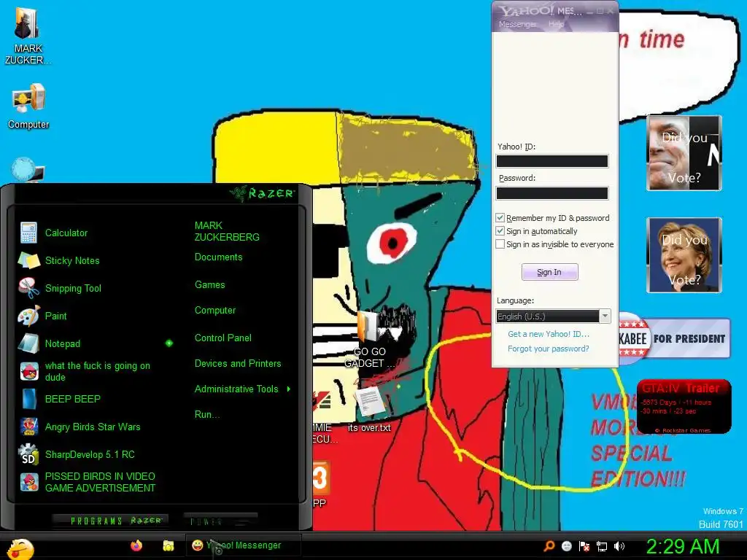
Task: Enable Sign in as invisible to everyone
Action: point(500,244)
